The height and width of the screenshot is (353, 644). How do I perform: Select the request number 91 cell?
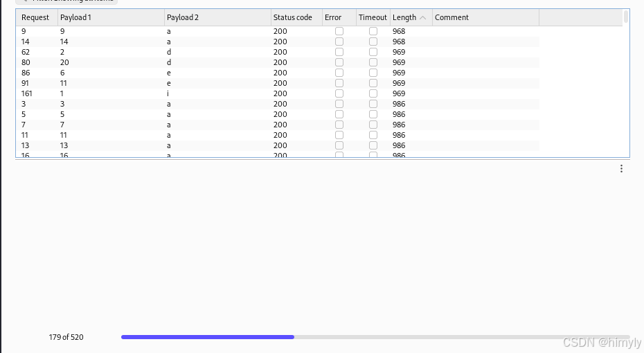[x=25, y=83]
